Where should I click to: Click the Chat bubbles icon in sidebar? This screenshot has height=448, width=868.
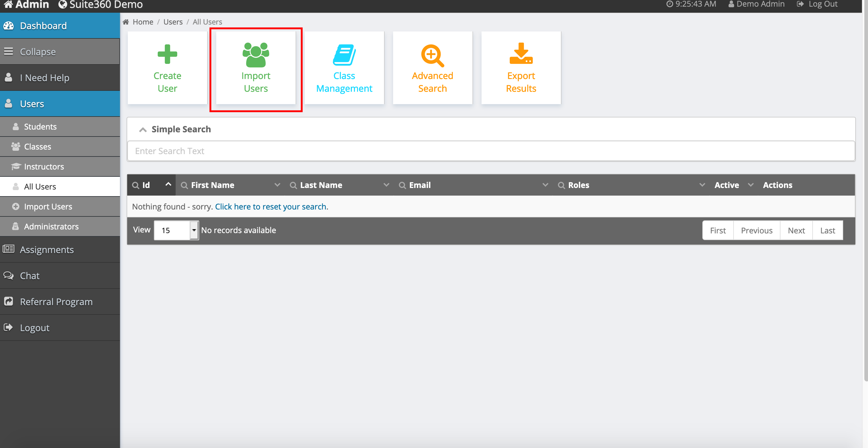click(x=8, y=275)
